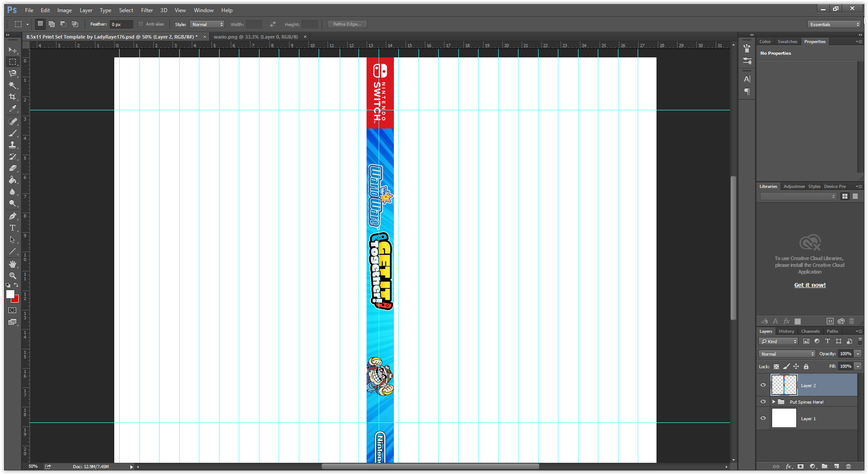Expand the Put Spines Here! group
This screenshot has width=868, height=474.
(x=773, y=401)
